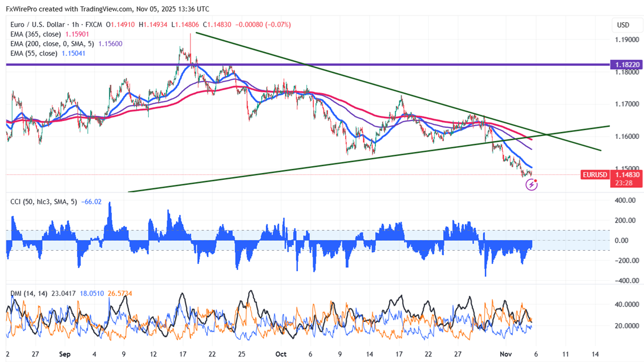Click the EMA (55, close) legend

34,53
